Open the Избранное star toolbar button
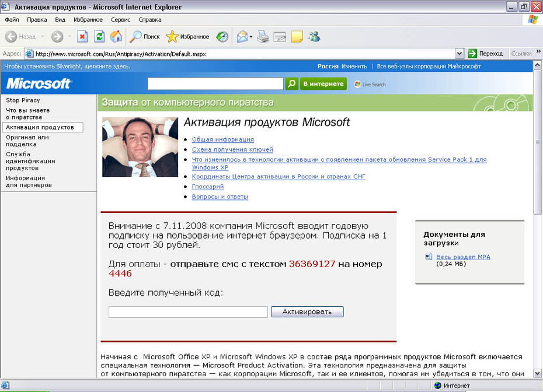 point(187,36)
